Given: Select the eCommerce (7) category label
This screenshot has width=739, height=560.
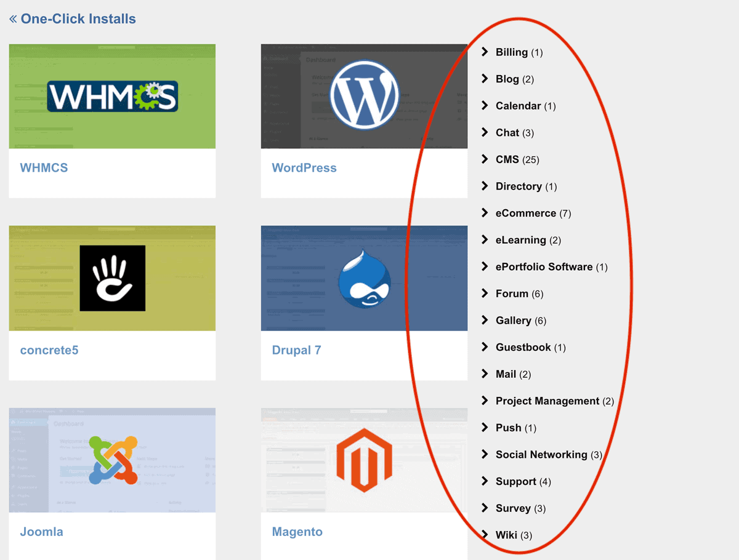Looking at the screenshot, I should pos(533,213).
